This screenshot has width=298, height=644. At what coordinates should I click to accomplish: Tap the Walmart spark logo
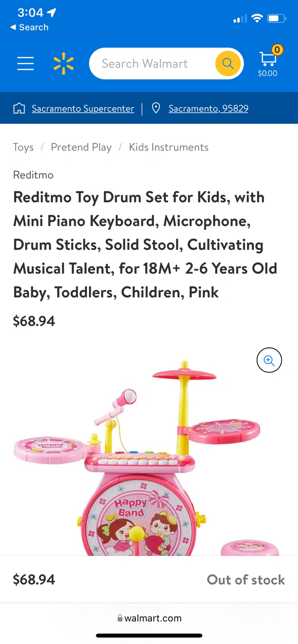(x=64, y=64)
